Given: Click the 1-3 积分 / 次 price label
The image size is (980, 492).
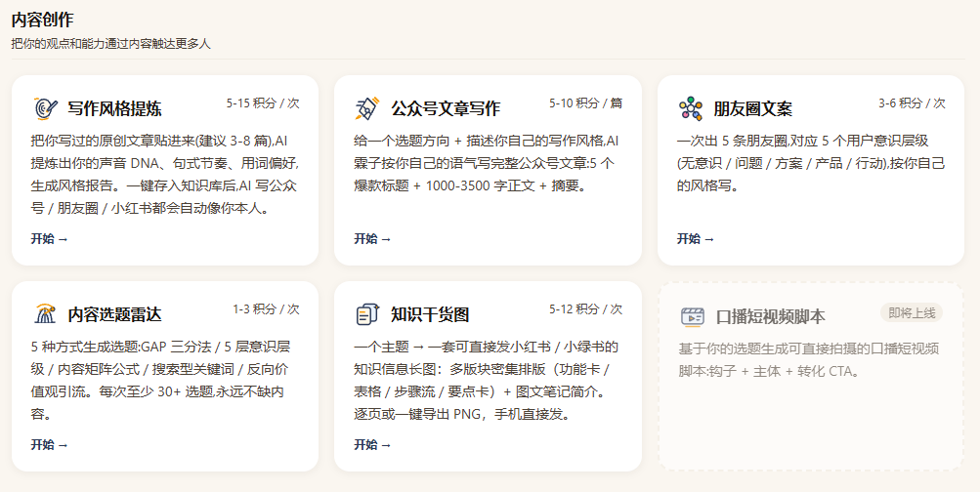Looking at the screenshot, I should pyautogui.click(x=266, y=309).
